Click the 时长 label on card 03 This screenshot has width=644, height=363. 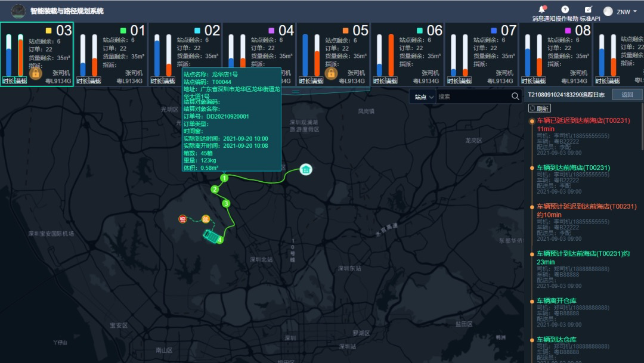tap(8, 81)
